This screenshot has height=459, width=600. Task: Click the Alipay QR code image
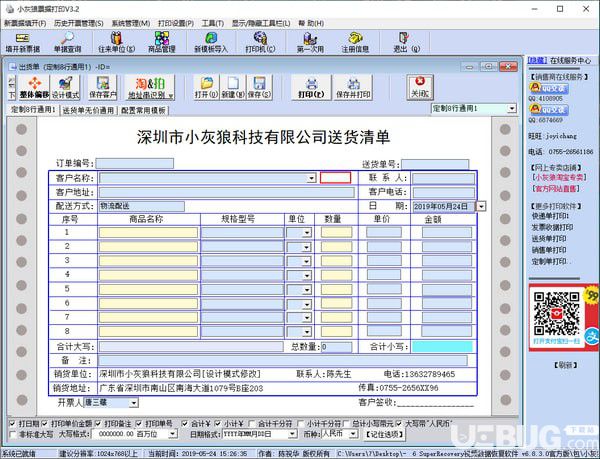[556, 314]
